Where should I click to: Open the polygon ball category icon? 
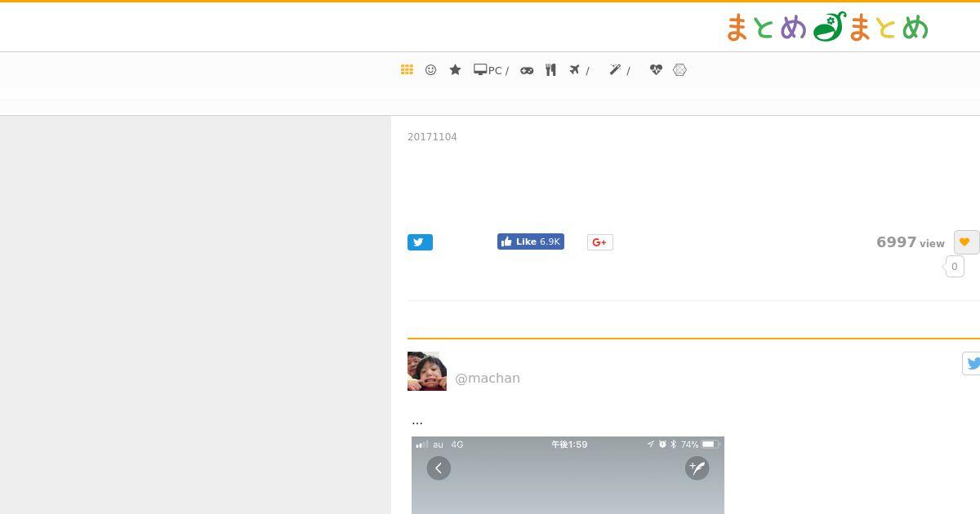tap(679, 70)
